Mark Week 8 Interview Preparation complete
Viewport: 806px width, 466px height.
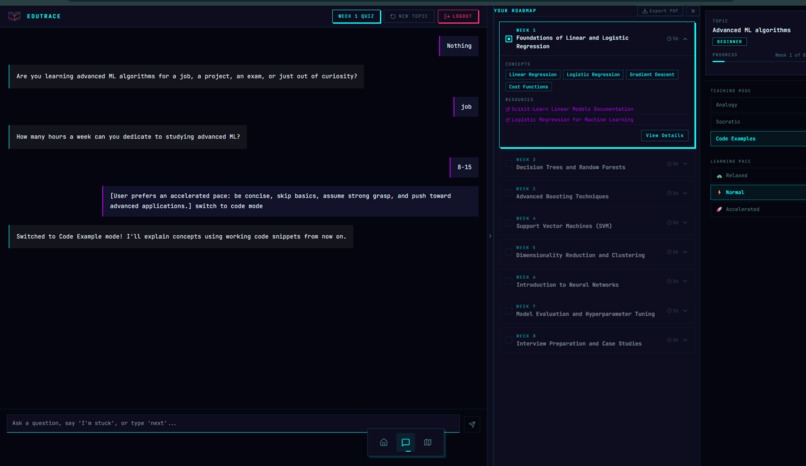(508, 340)
